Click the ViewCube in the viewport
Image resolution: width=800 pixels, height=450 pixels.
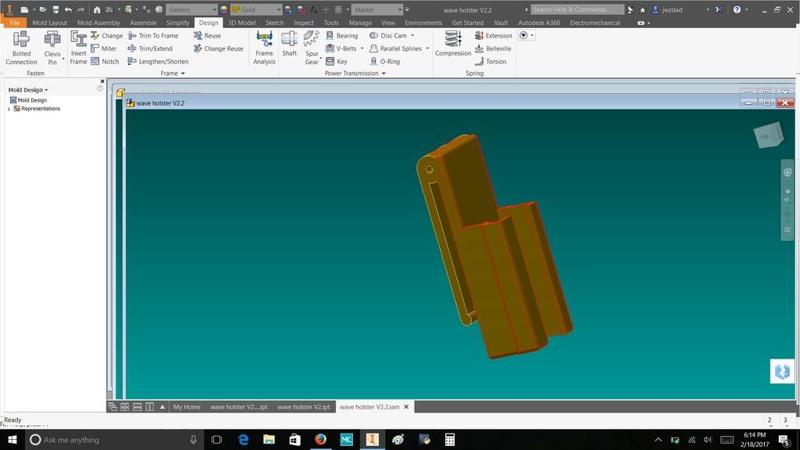(768, 135)
